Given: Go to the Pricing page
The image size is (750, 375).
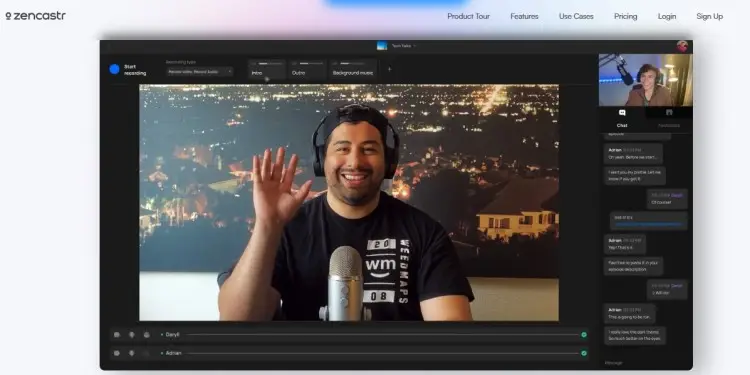Looking at the screenshot, I should click(x=626, y=16).
